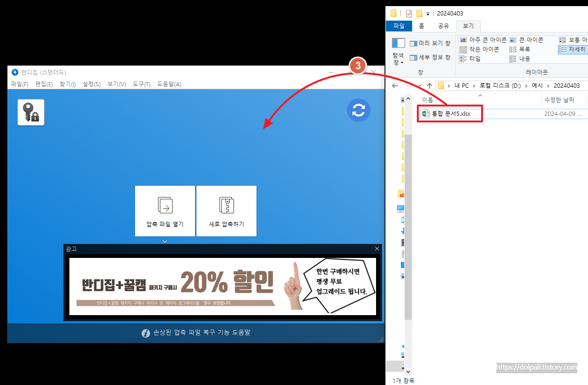
Task: Click the new folder icon in Explorer title bar
Action: (419, 13)
